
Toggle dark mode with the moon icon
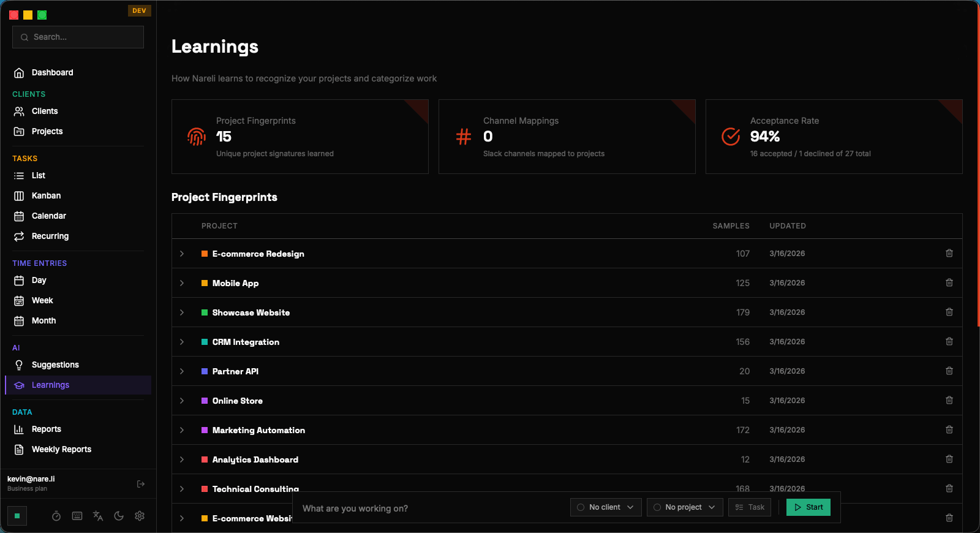tap(119, 516)
